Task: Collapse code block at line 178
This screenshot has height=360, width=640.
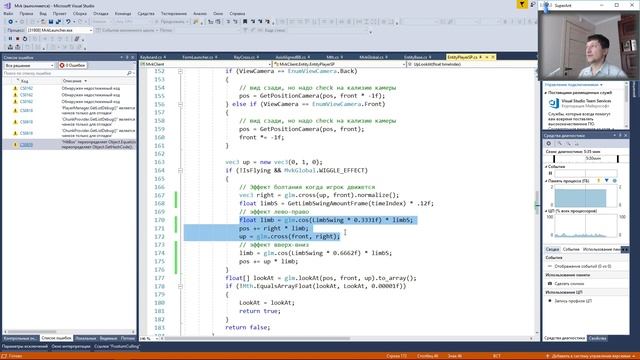Action: tap(180, 286)
